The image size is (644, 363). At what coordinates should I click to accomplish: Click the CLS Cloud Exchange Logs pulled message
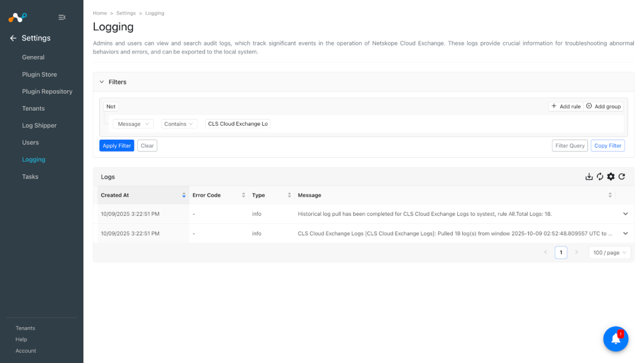point(455,233)
